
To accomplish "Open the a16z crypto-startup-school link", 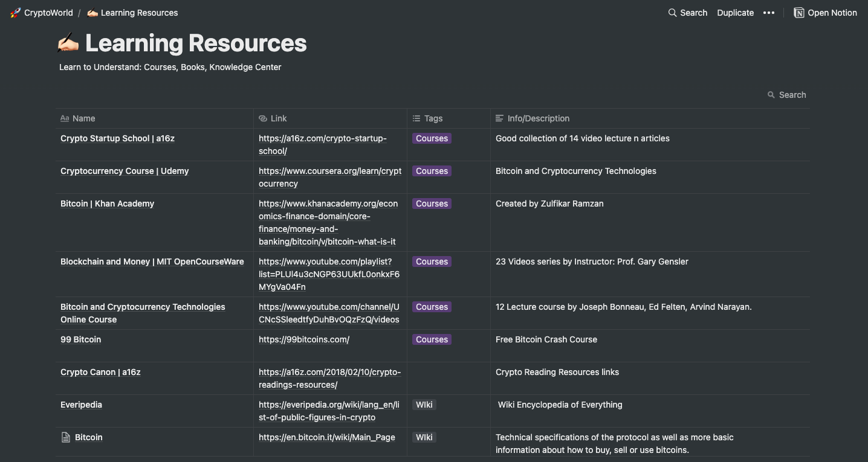I will point(322,138).
